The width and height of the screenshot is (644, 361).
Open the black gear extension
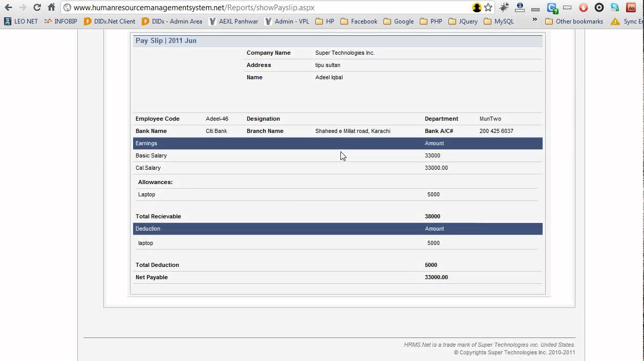[x=599, y=8]
